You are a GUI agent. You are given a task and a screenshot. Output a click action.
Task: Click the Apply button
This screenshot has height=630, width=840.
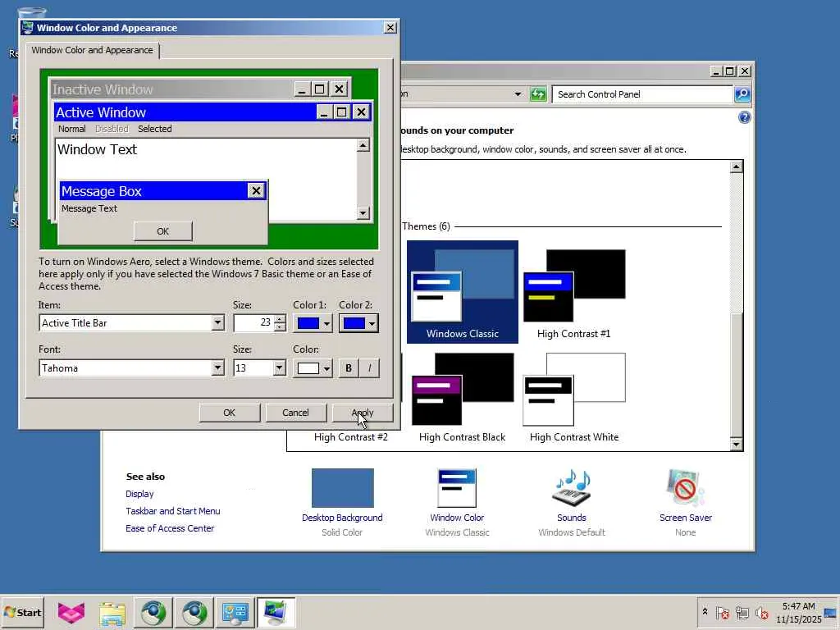363,413
